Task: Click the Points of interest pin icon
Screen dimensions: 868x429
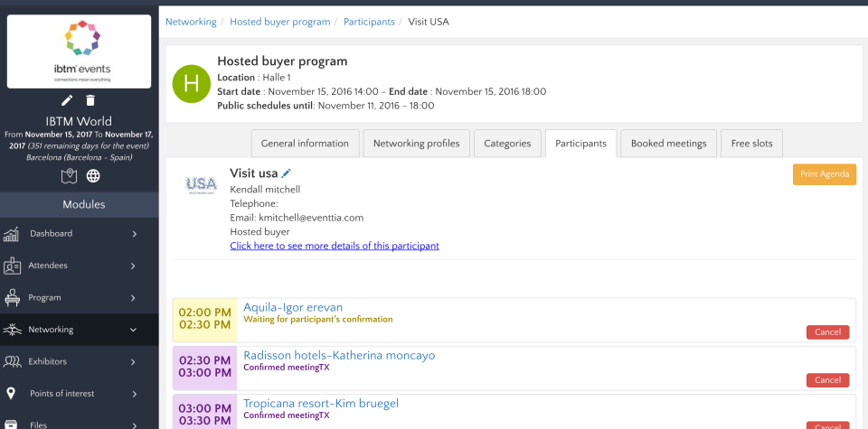Action: click(12, 394)
